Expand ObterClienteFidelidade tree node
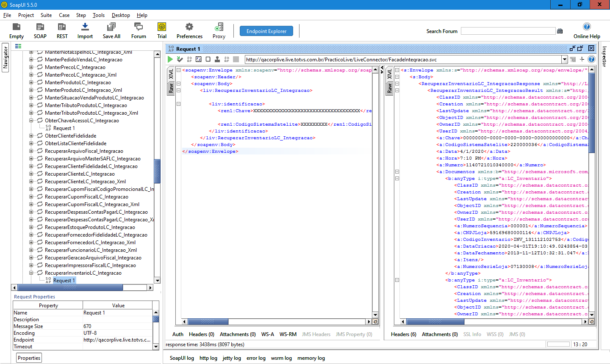This screenshot has height=364, width=610. click(31, 136)
